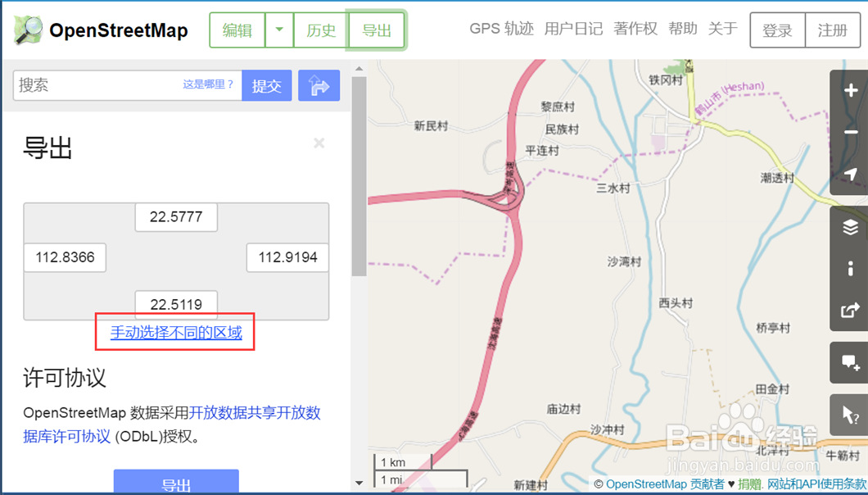Viewport: 868px width, 495px height.
Task: Click 手动选择不同的区域 link
Action: pos(176,333)
